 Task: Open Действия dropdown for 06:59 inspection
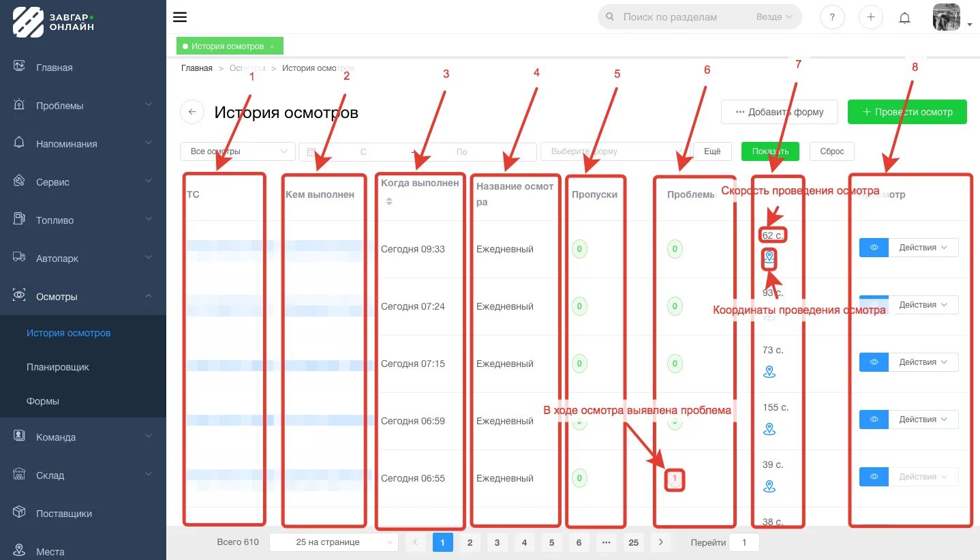tap(923, 419)
